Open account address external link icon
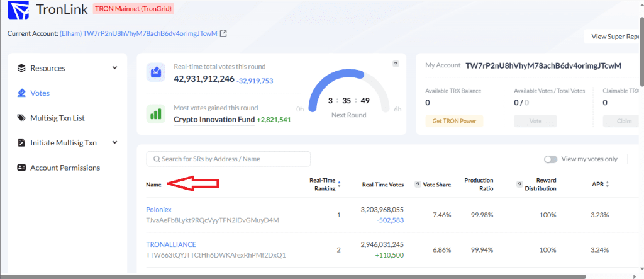Image resolution: width=644 pixels, height=279 pixels. tap(223, 33)
